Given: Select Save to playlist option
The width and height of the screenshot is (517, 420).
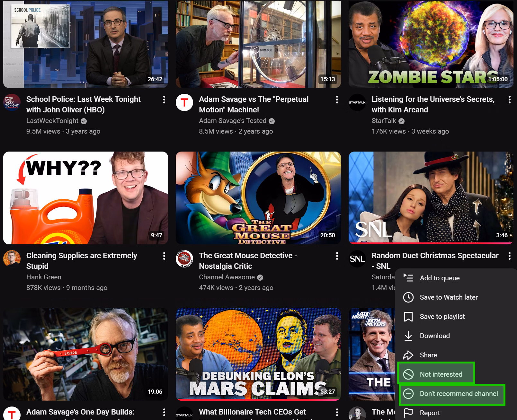Looking at the screenshot, I should [442, 317].
